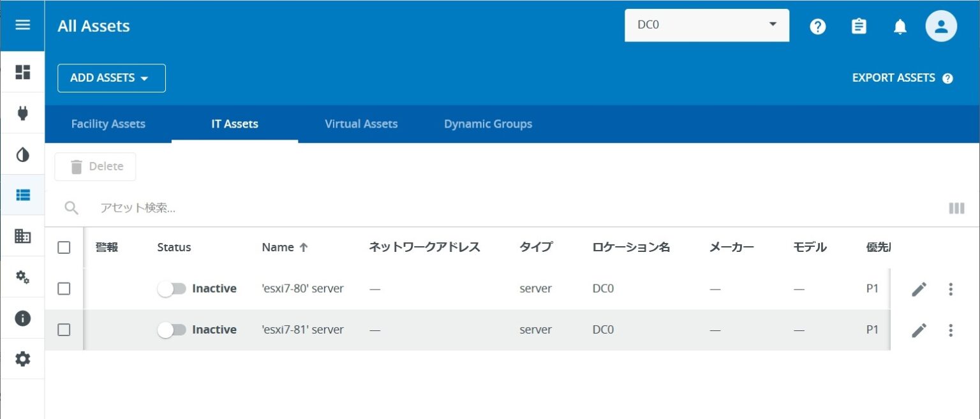Open the tasks clipboard icon in header
The width and height of the screenshot is (980, 419).
[x=859, y=26]
